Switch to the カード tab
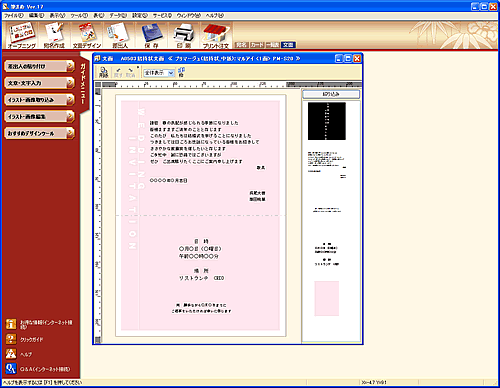Screen dimensions: 500x388 [x=257, y=45]
